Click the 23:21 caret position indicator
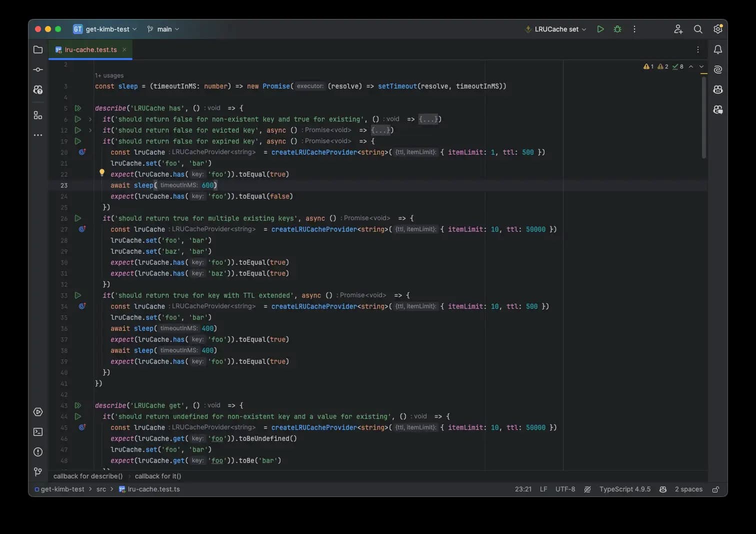The image size is (756, 534). [x=523, y=489]
